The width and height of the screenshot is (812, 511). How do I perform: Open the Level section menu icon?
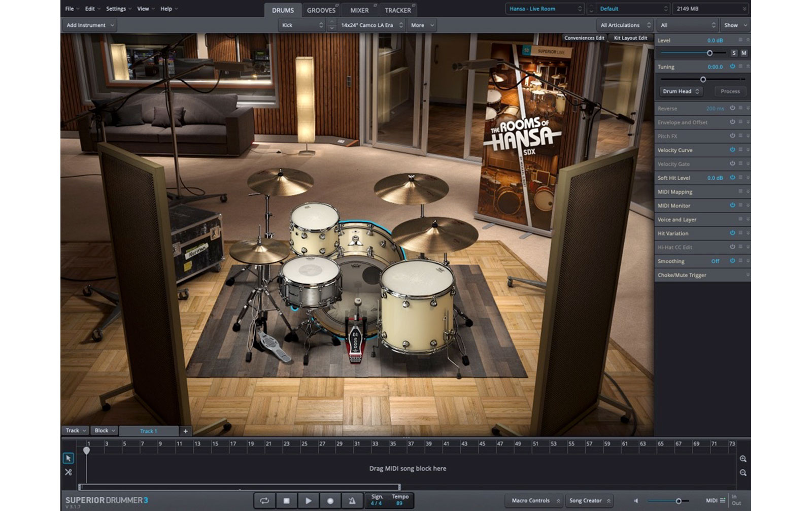(740, 40)
